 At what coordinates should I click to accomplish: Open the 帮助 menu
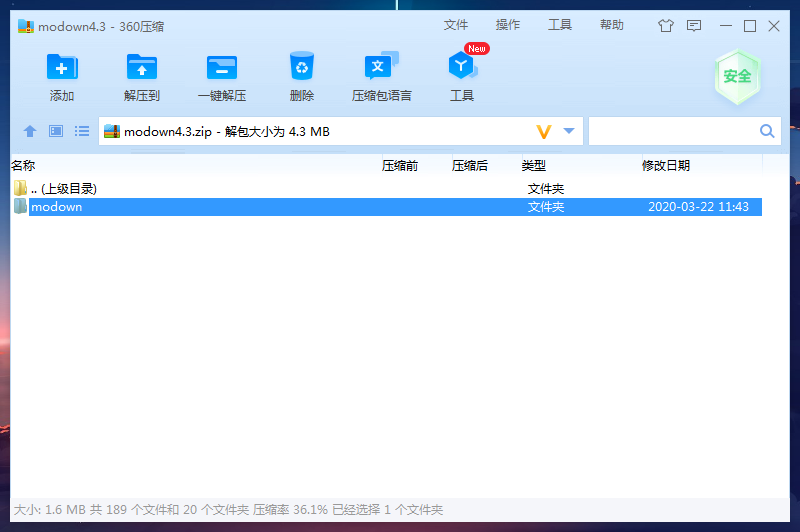[612, 25]
